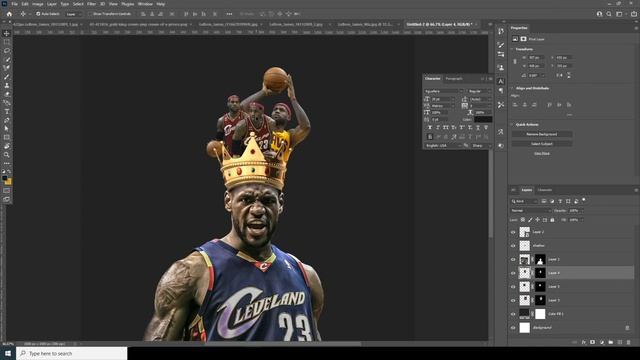This screenshot has height=360, width=640.
Task: Hide the selected Layer 4
Action: 513,273
